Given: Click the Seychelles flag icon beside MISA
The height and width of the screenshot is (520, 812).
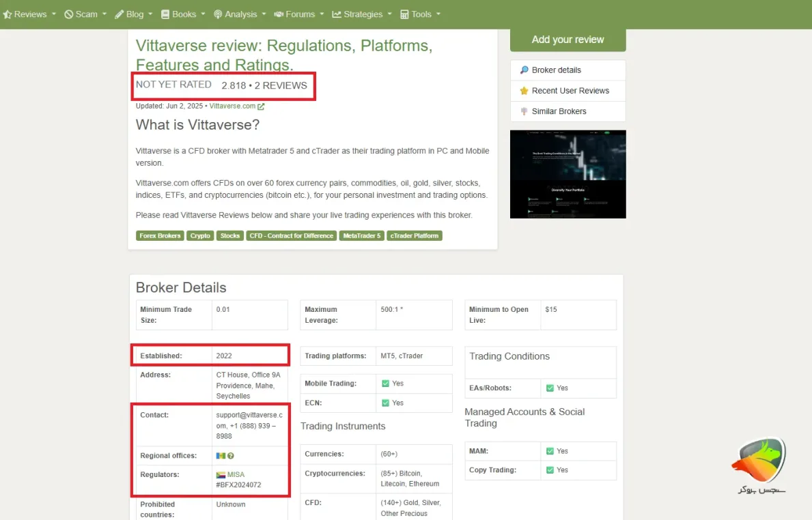Looking at the screenshot, I should [221, 475].
